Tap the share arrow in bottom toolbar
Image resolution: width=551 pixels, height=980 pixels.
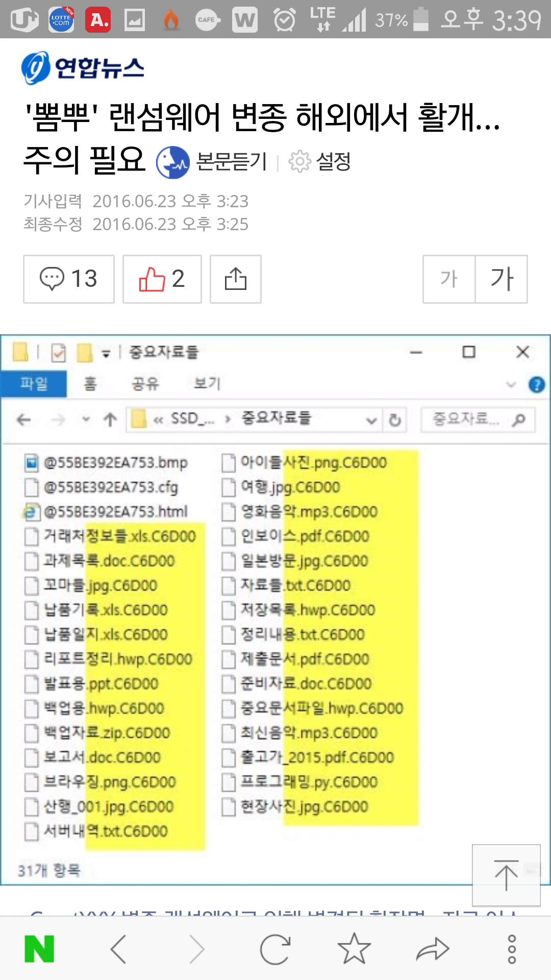point(433,949)
